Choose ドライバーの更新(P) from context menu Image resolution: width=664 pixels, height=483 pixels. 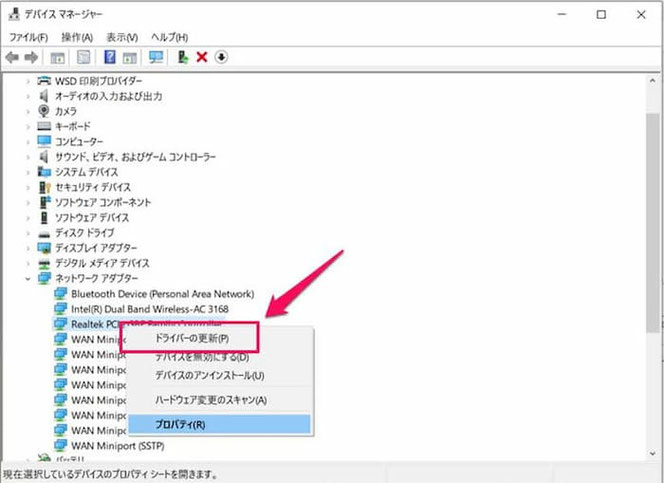(x=192, y=338)
